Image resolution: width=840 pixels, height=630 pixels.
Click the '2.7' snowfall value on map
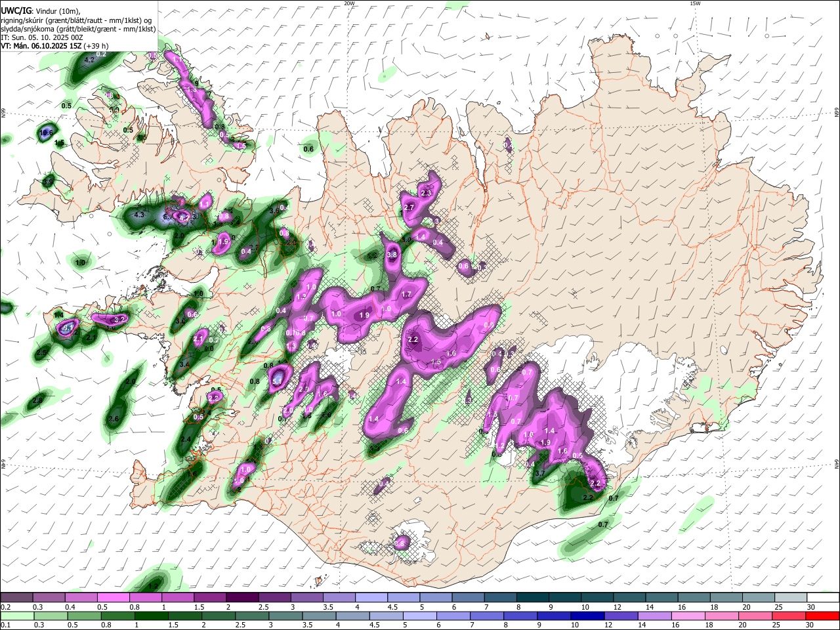point(409,207)
